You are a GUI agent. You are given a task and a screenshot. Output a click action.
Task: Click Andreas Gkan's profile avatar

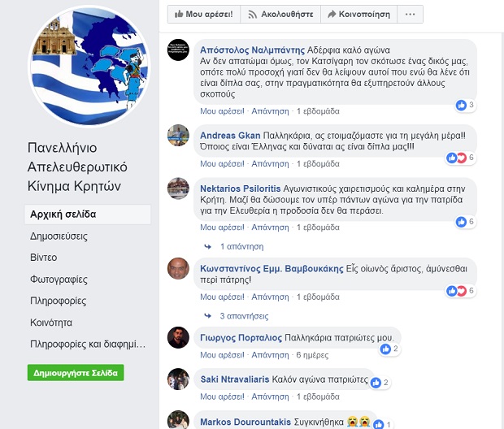(x=178, y=136)
